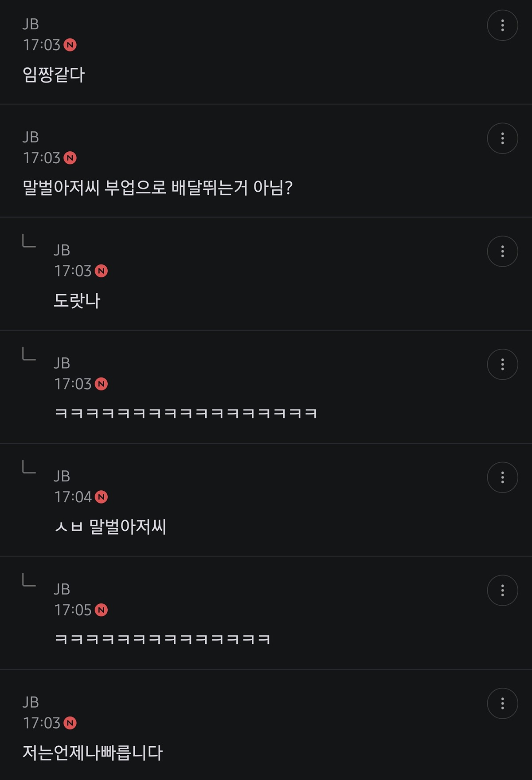Open options menu for '임짱같다' comment
Viewport: 532px width, 780px height.
pyautogui.click(x=502, y=25)
